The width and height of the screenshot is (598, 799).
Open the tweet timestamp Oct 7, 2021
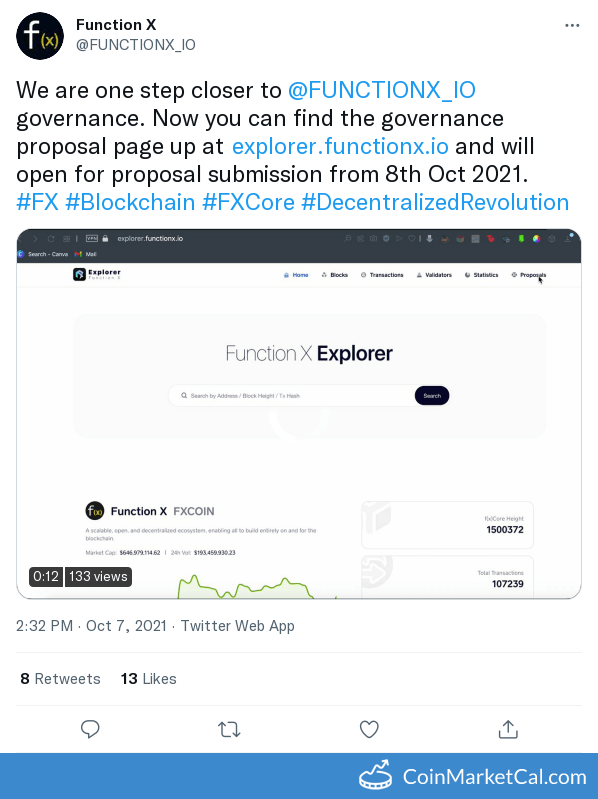[91, 626]
